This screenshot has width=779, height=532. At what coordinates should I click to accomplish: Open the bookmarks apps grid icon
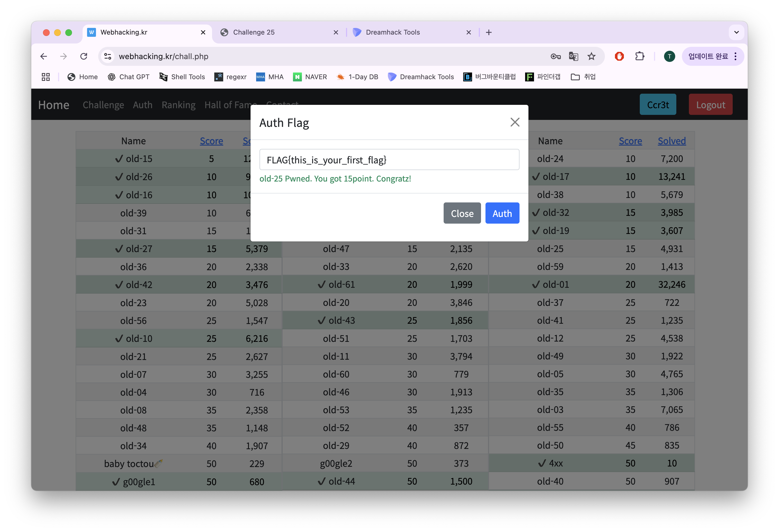click(x=45, y=77)
